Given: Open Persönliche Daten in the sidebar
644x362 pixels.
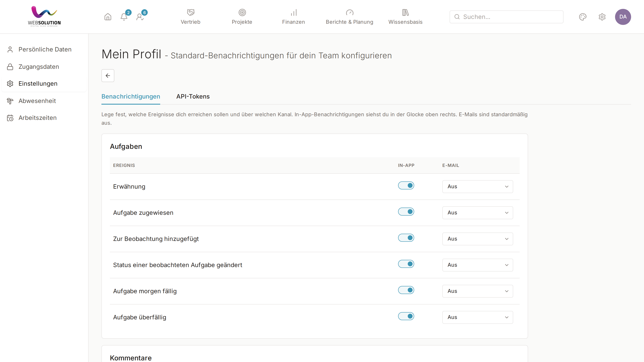Looking at the screenshot, I should 44,49.
